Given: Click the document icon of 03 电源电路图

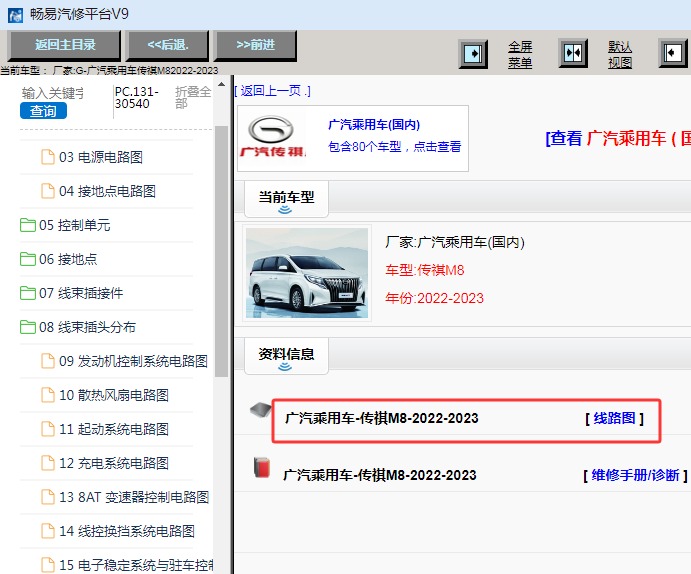Looking at the screenshot, I should [x=48, y=157].
